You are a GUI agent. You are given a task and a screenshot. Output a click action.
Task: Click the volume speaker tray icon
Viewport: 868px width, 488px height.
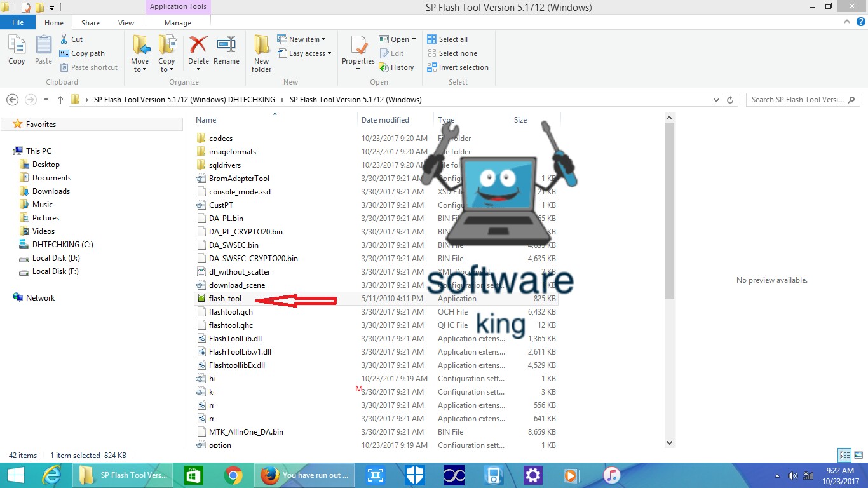(792, 476)
